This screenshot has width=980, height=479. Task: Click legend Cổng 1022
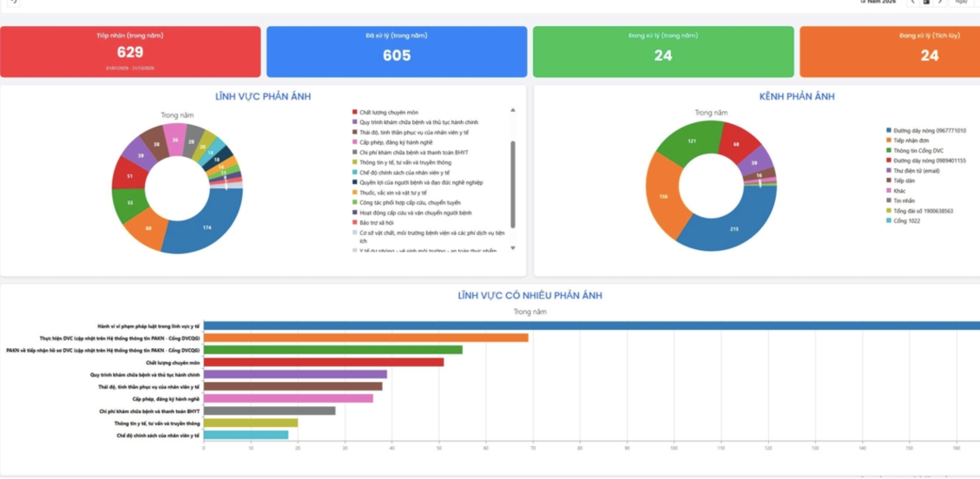tap(903, 221)
